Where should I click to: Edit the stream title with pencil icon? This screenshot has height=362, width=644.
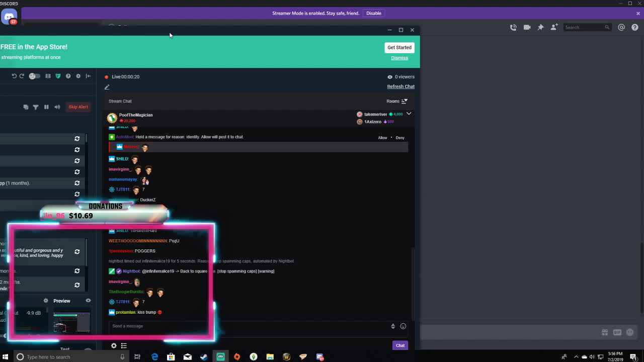click(107, 87)
